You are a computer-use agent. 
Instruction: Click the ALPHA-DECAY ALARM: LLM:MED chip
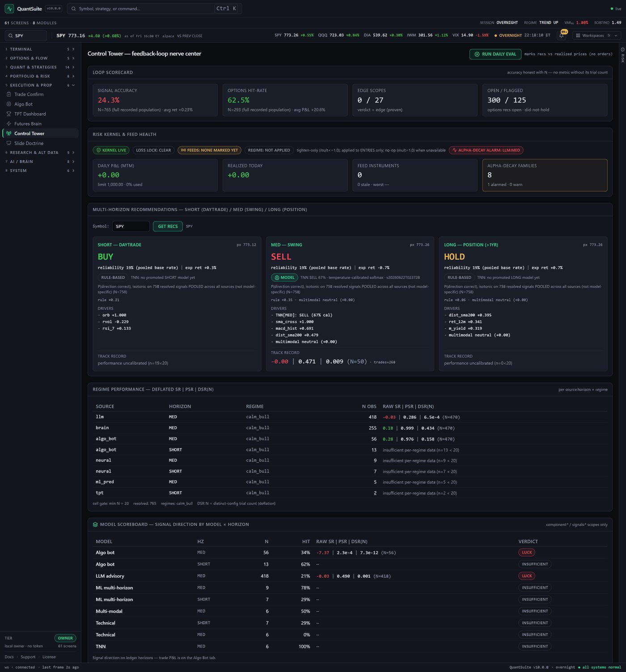point(486,150)
